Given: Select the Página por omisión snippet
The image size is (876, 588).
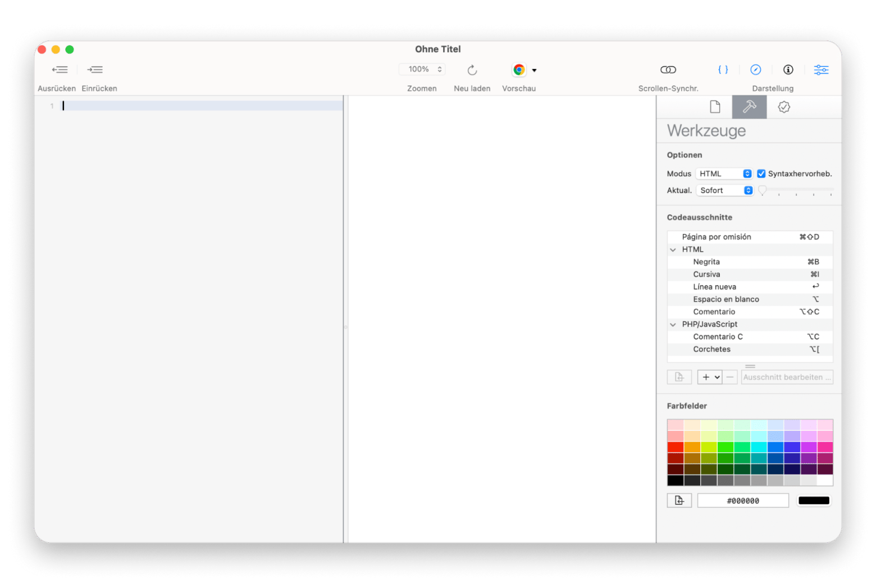Looking at the screenshot, I should point(750,237).
